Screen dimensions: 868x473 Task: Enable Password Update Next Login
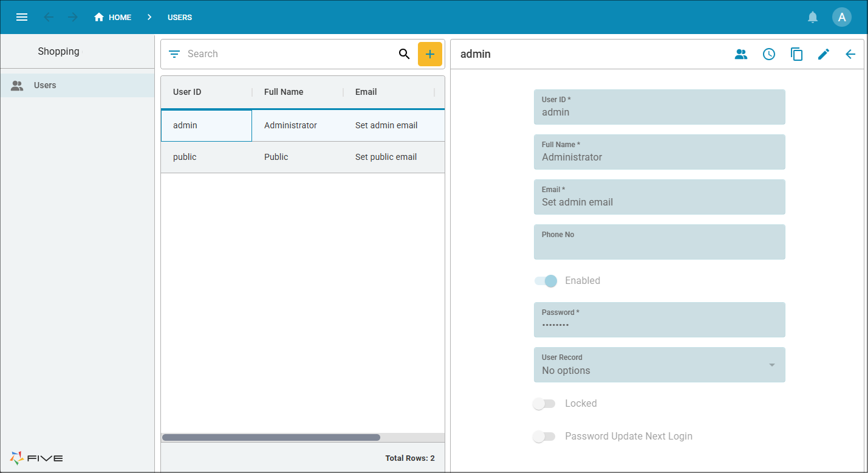coord(544,436)
